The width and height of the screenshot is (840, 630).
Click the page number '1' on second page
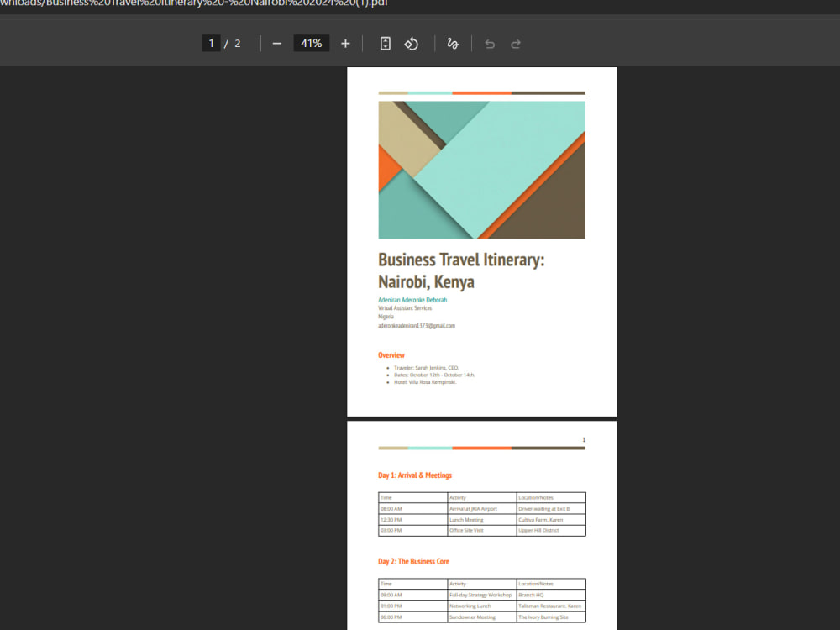point(584,440)
